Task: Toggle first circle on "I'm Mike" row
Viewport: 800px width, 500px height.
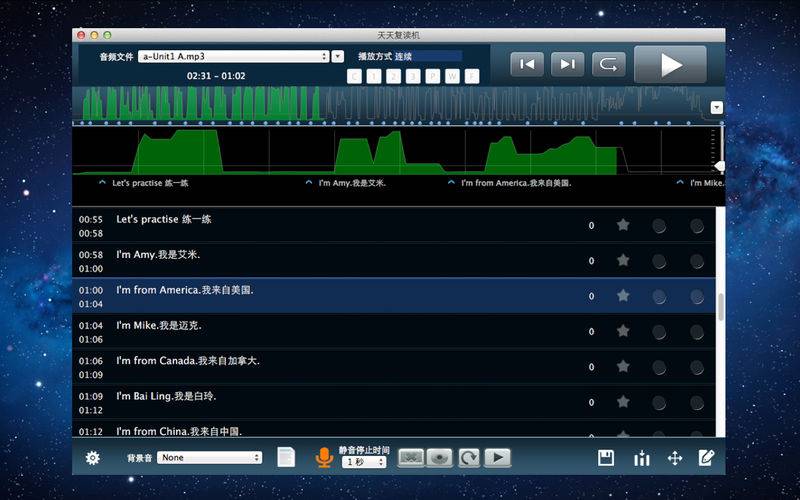Action: 659,331
